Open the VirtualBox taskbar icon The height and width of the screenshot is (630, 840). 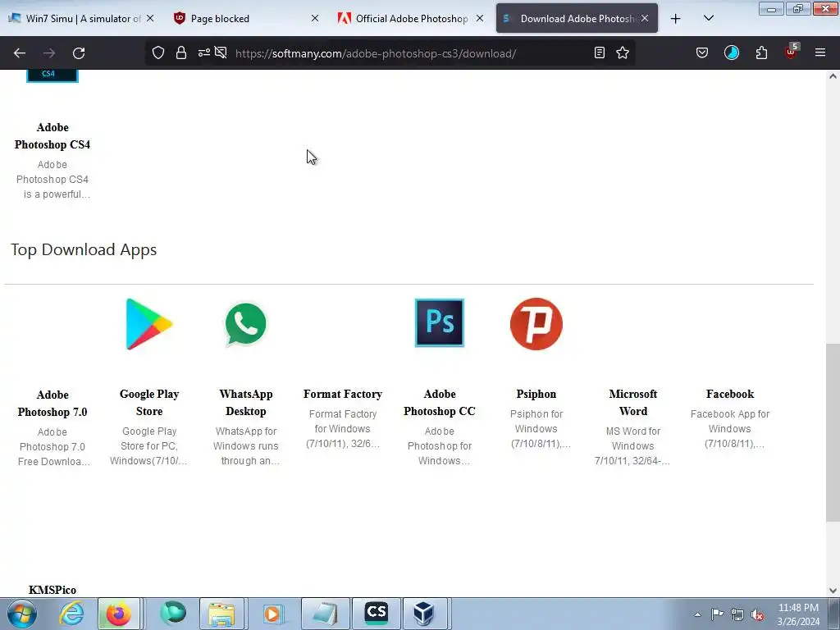coord(424,614)
